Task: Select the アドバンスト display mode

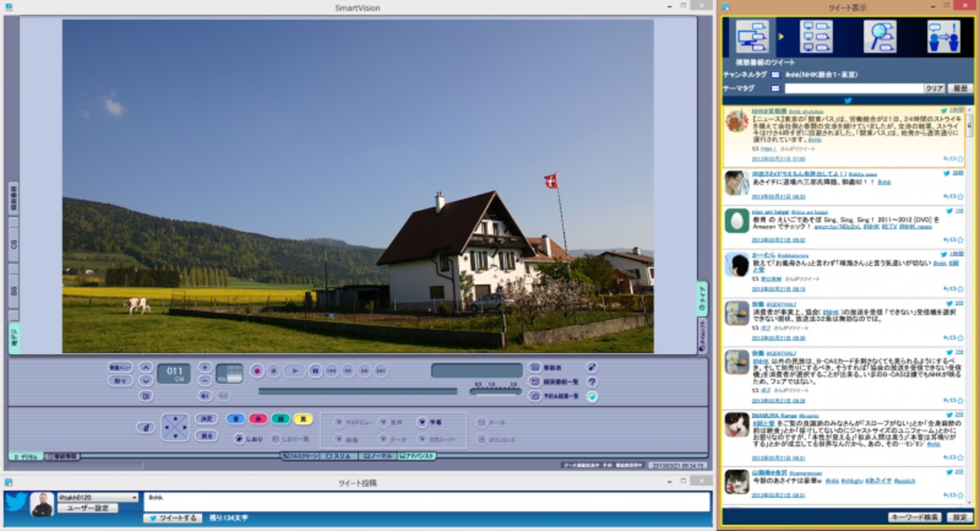Action: (416, 456)
